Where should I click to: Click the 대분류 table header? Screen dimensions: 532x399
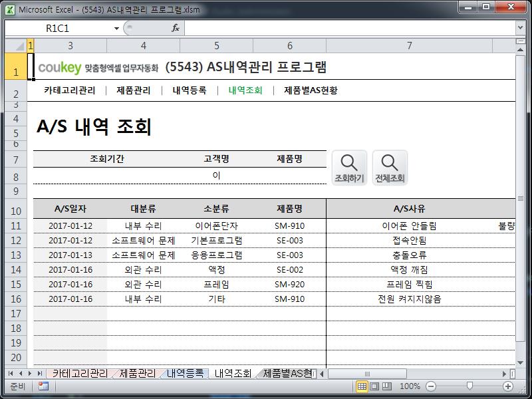pyautogui.click(x=143, y=209)
